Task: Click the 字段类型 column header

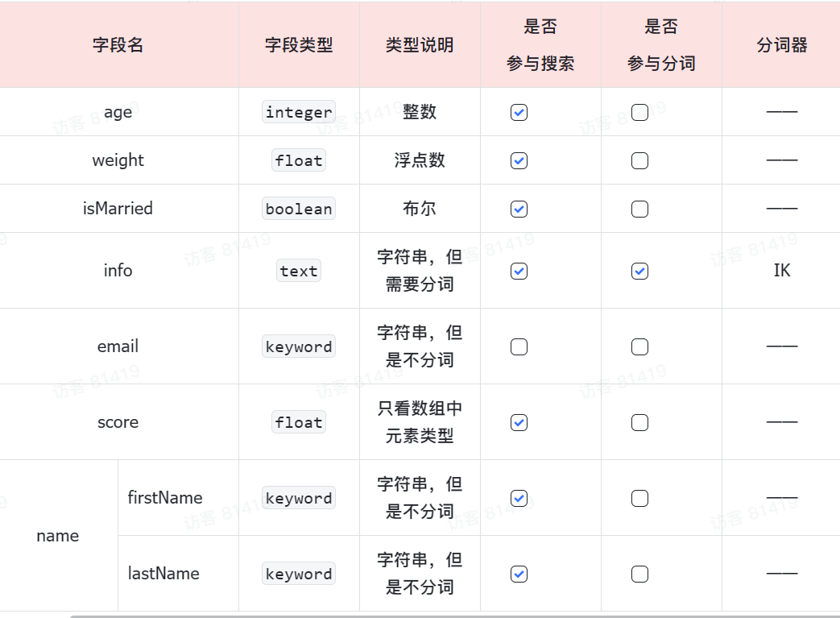Action: tap(299, 45)
